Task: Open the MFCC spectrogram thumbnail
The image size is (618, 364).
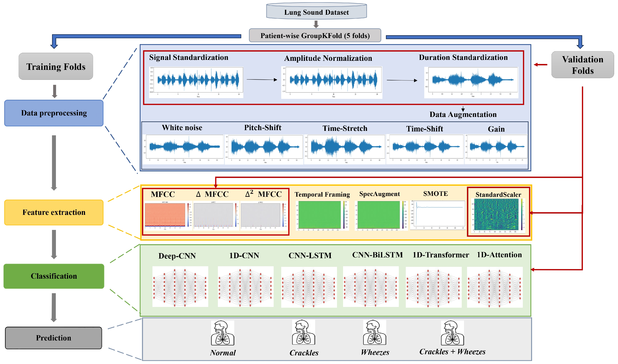Action: pos(167,215)
